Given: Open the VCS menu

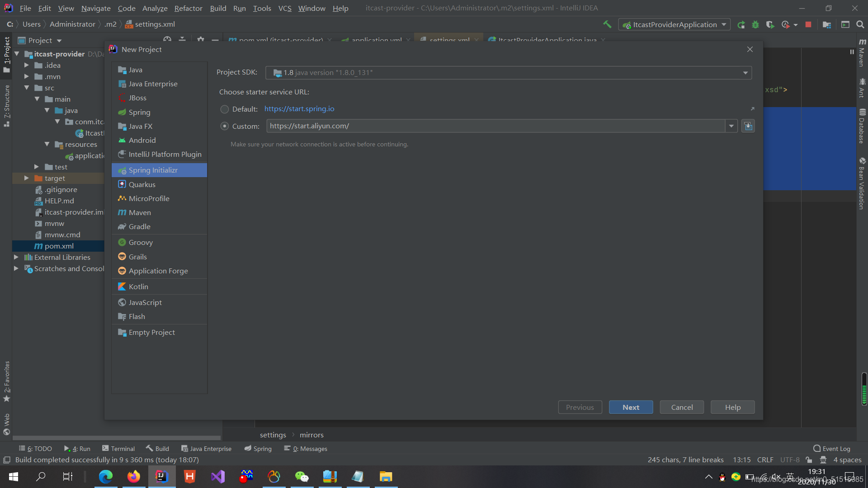Looking at the screenshot, I should [x=285, y=8].
